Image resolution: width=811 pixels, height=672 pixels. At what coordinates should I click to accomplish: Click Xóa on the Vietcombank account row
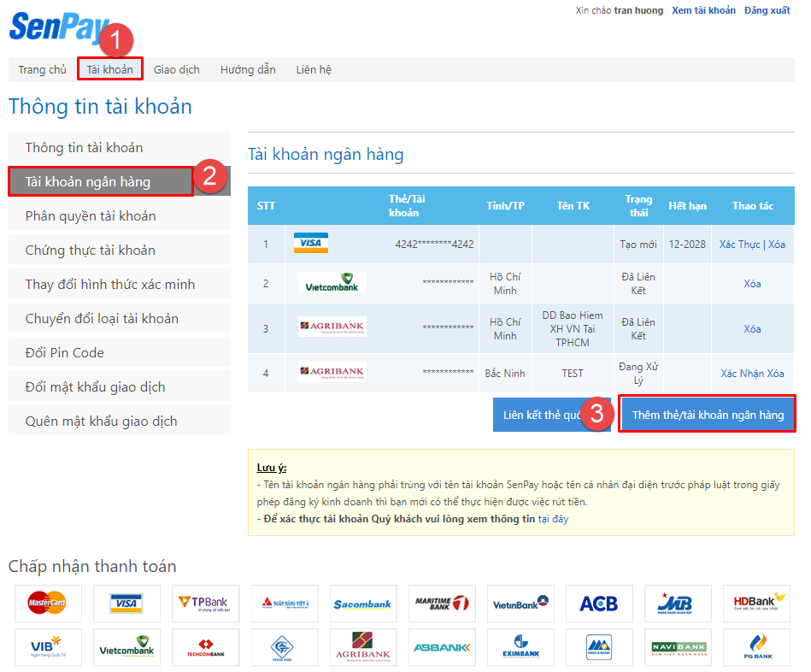(752, 283)
